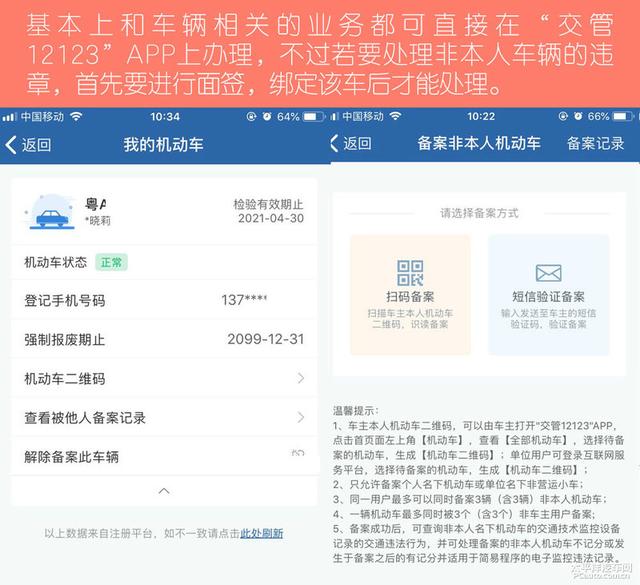Click the 此处刷新 refresh link

coord(262,533)
